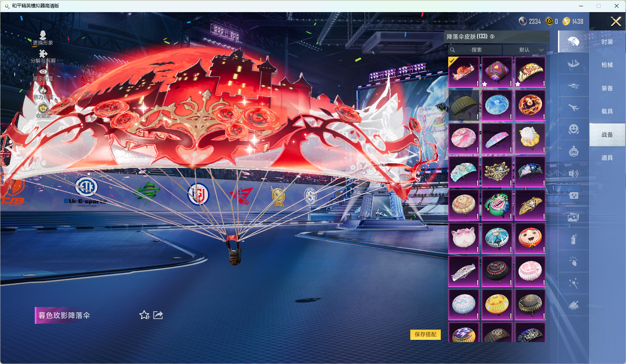The height and width of the screenshot is (364, 626).
Task: Select the teal and pink floral parachute
Action: pos(464,172)
